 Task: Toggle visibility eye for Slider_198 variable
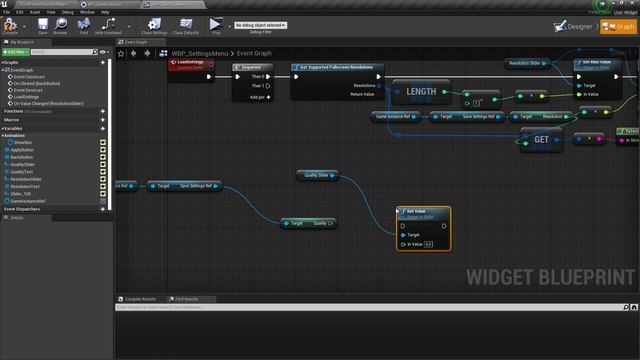(103, 194)
